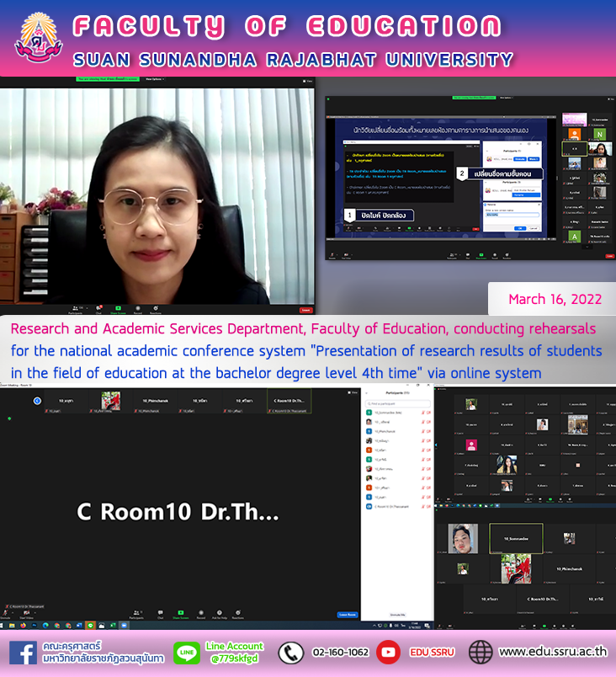Click the globe website icon
The width and height of the screenshot is (616, 677).
(481, 653)
